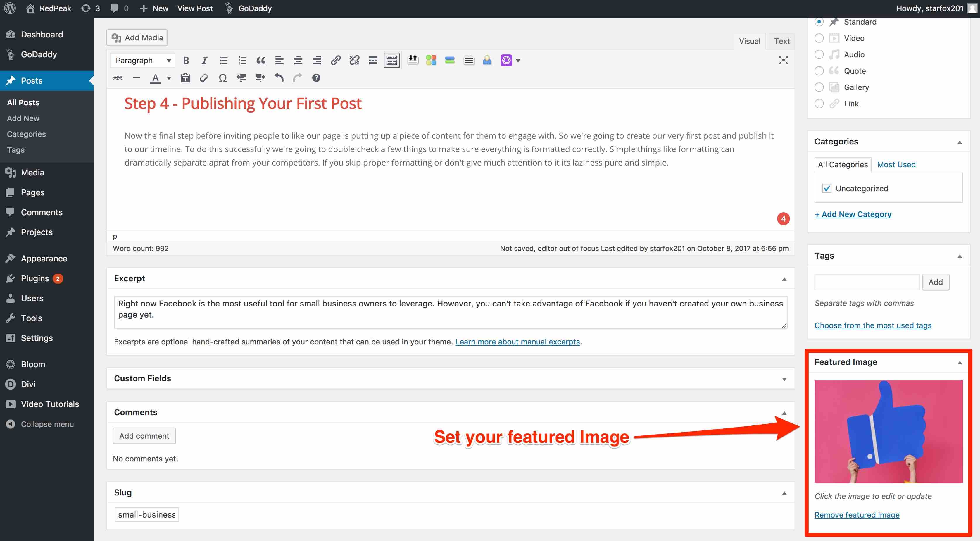The image size is (980, 541).
Task: Select the Video post format
Action: pyautogui.click(x=819, y=38)
